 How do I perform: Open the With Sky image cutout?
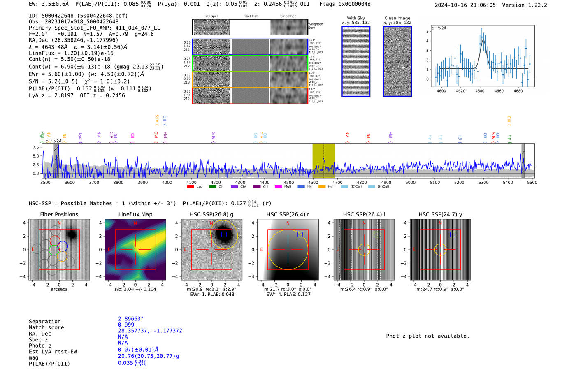click(356, 61)
